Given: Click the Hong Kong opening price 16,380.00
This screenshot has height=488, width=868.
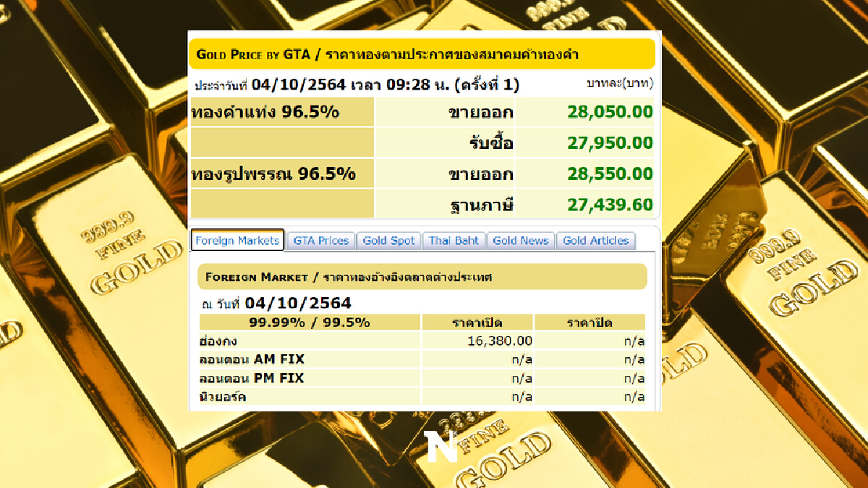Looking at the screenshot, I should pyautogui.click(x=500, y=341).
